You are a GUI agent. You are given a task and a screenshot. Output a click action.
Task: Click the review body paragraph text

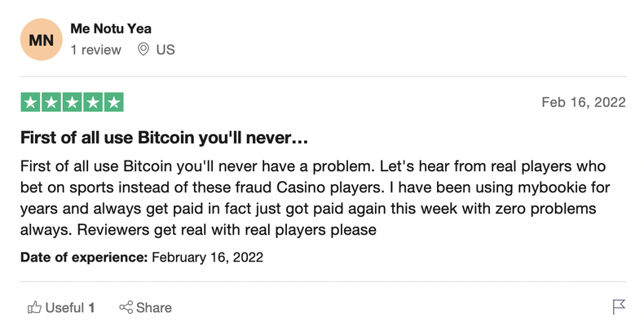[310, 197]
